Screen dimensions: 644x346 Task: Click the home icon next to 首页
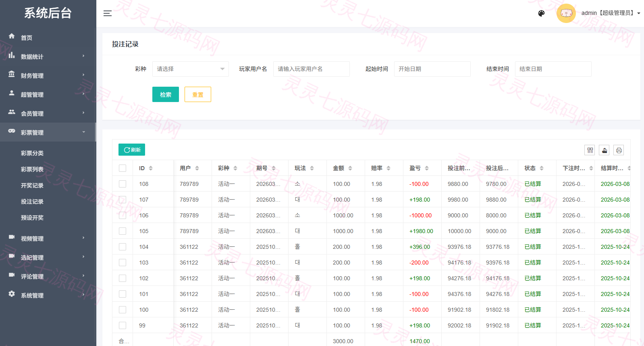[12, 36]
